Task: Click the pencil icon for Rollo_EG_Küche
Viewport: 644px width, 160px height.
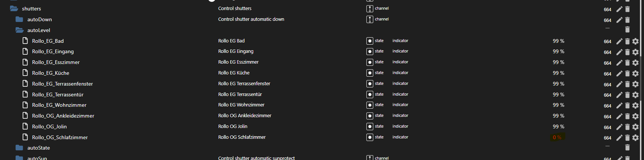Action: pos(619,74)
